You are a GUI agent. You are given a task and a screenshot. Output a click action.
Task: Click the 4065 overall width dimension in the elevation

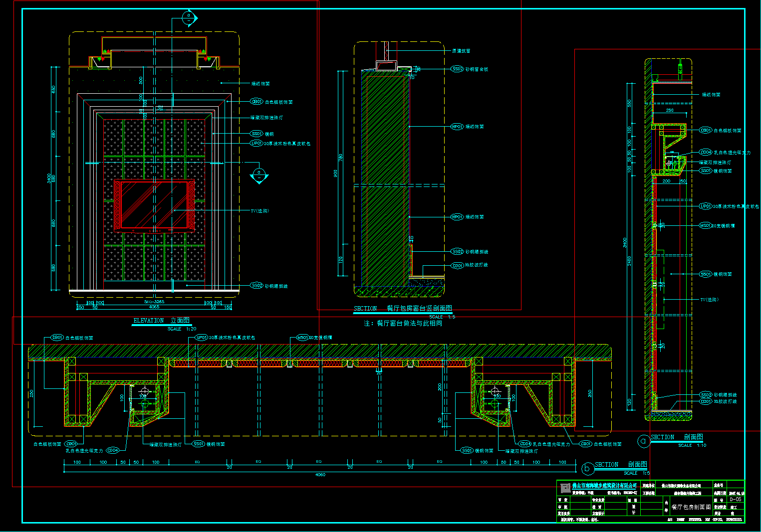(154, 307)
